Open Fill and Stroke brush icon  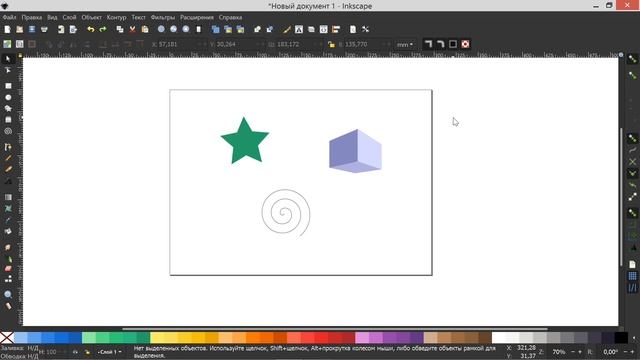click(x=287, y=29)
